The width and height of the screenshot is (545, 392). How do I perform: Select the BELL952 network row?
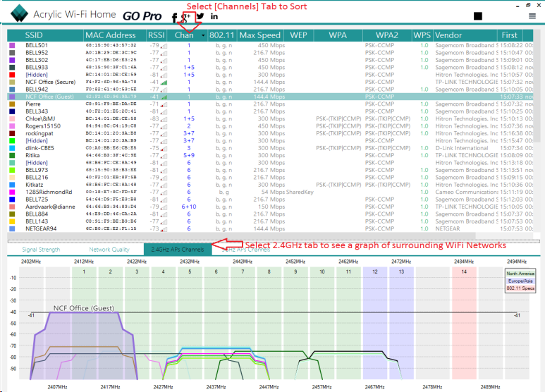click(270, 53)
